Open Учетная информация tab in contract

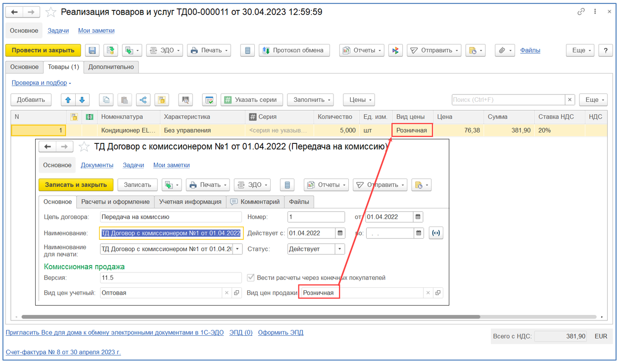(190, 202)
